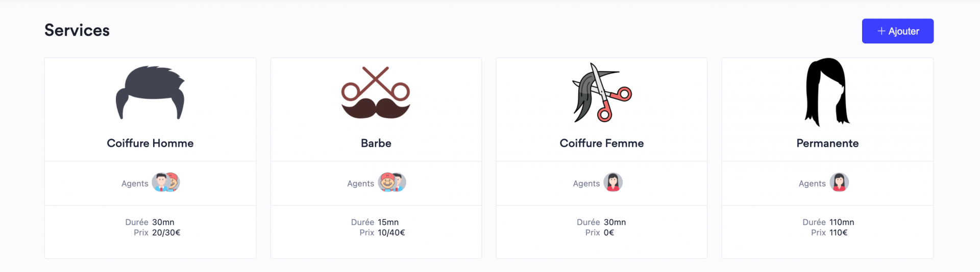
Task: Click the 110€ price on Permanente
Action: pyautogui.click(x=838, y=233)
